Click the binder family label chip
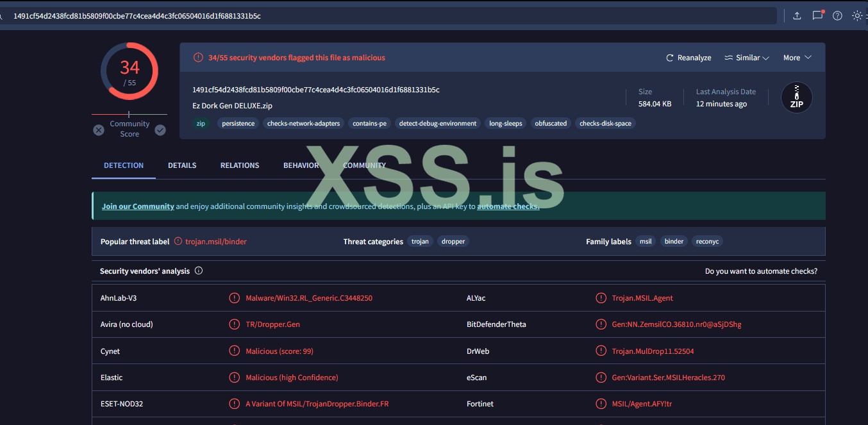Screen dimensions: 868x425 (x=674, y=242)
